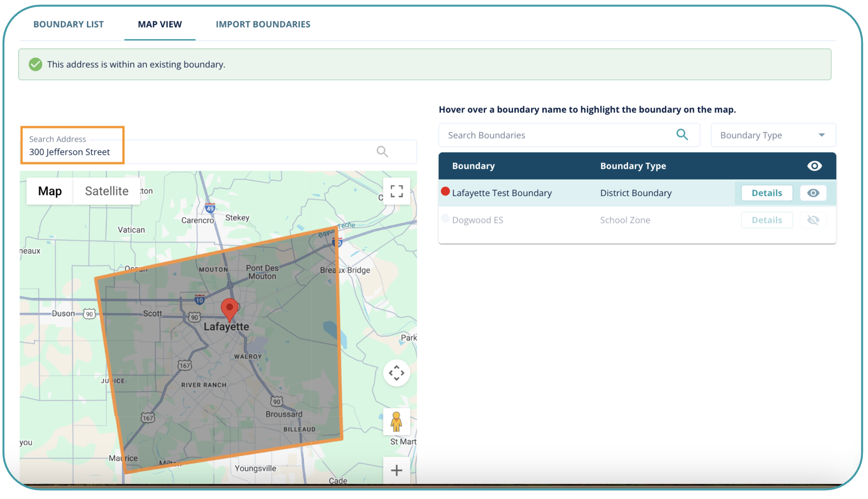The image size is (868, 499).
Task: Switch to the Boundary List tab
Action: [68, 24]
